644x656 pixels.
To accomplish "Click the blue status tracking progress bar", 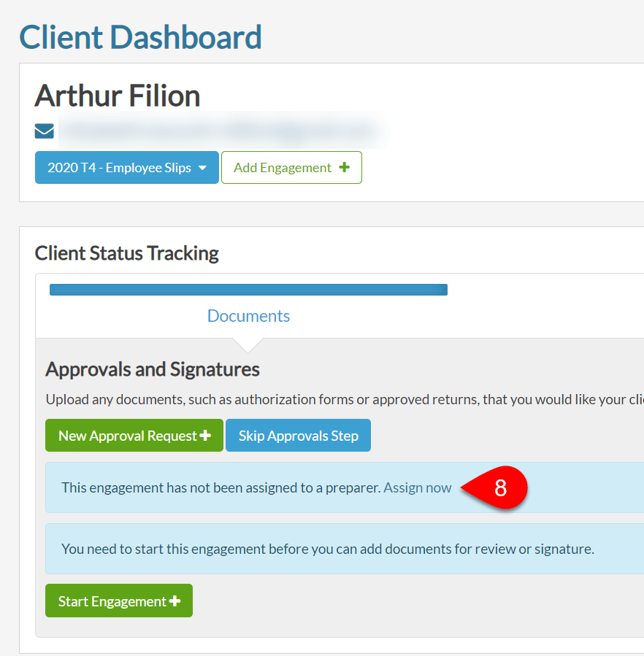I will coord(248,290).
